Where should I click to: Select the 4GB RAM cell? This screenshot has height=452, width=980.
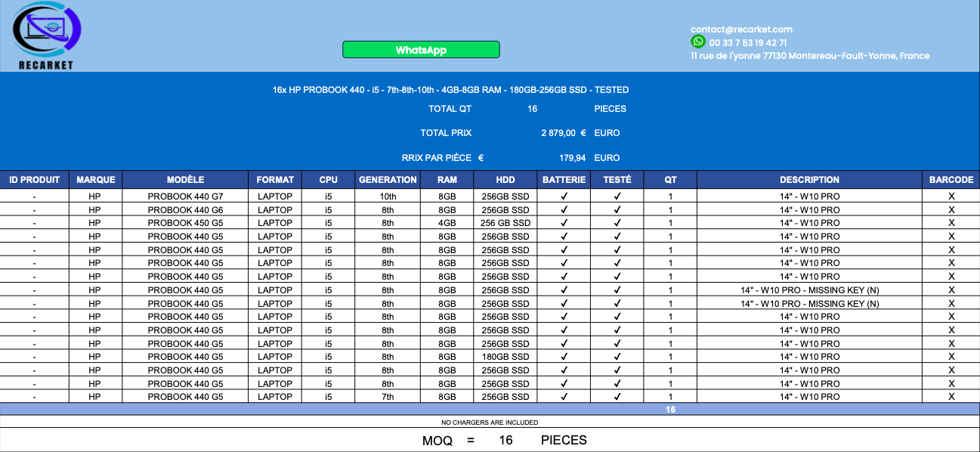coord(447,223)
